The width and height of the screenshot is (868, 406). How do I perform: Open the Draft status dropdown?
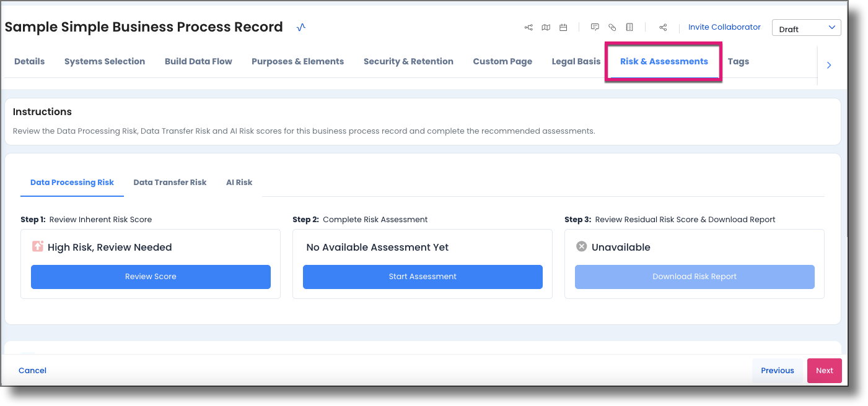pyautogui.click(x=806, y=27)
